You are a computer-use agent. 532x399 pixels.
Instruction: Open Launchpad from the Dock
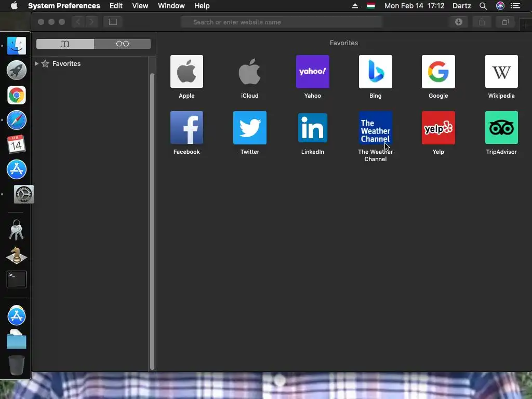coord(16,70)
